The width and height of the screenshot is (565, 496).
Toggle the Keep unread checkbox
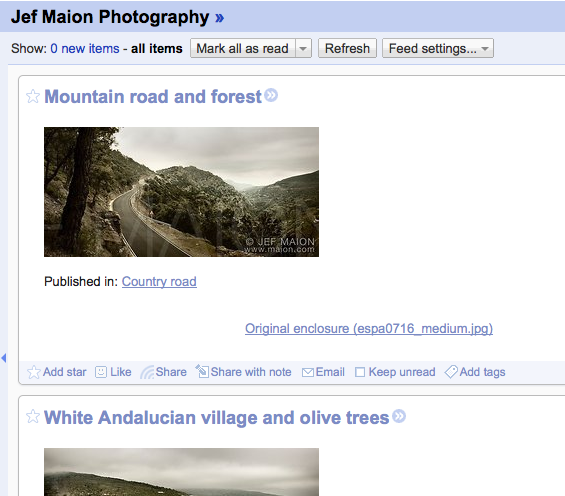360,372
